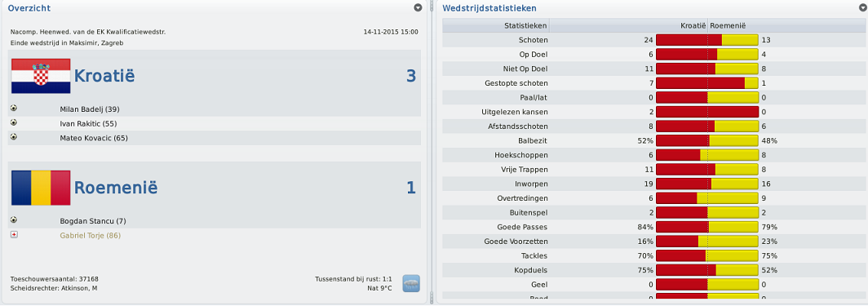The height and width of the screenshot is (306, 868).
Task: Click the rainy weather icon
Action: tap(411, 283)
